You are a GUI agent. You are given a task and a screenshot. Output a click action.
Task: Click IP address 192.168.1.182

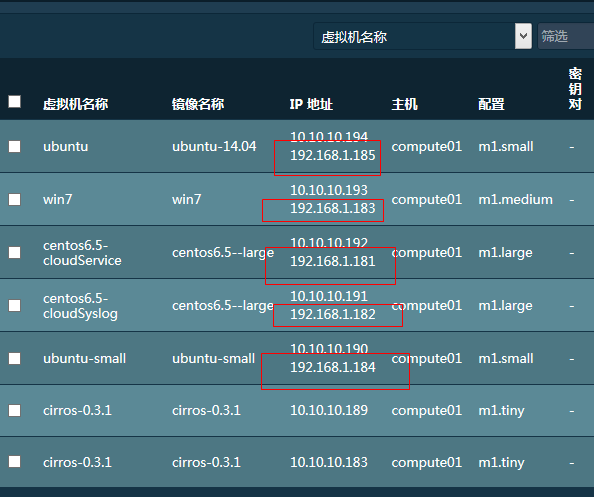click(333, 314)
